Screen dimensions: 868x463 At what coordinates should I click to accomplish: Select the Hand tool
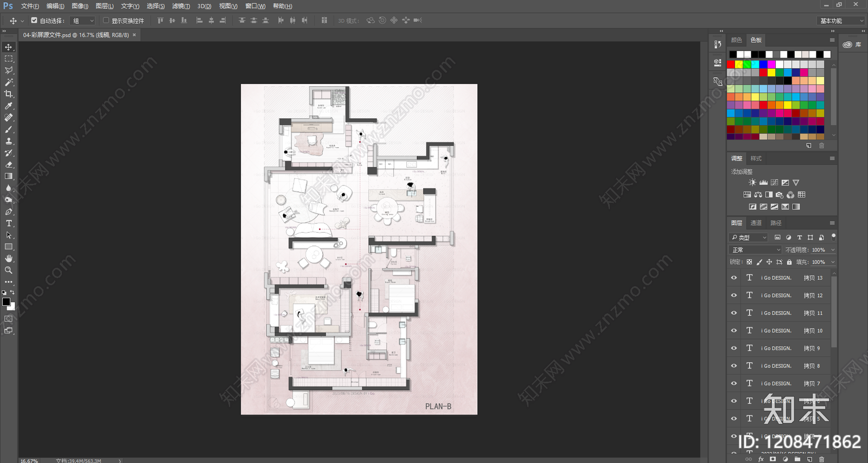pyautogui.click(x=9, y=259)
